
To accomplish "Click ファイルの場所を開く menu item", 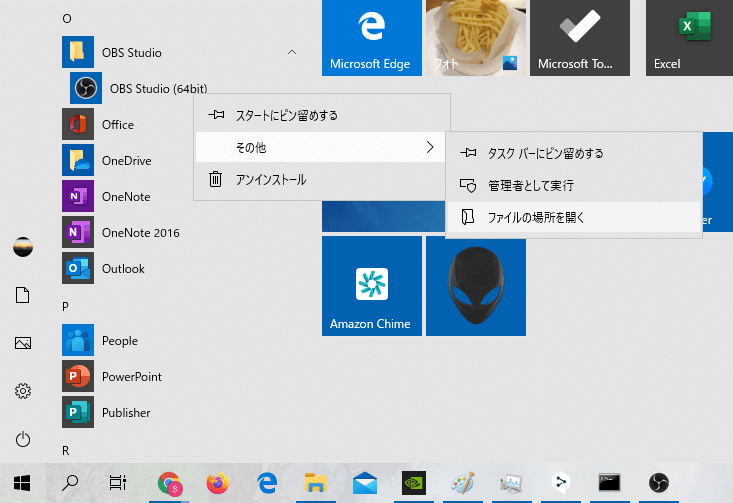I will (x=574, y=217).
